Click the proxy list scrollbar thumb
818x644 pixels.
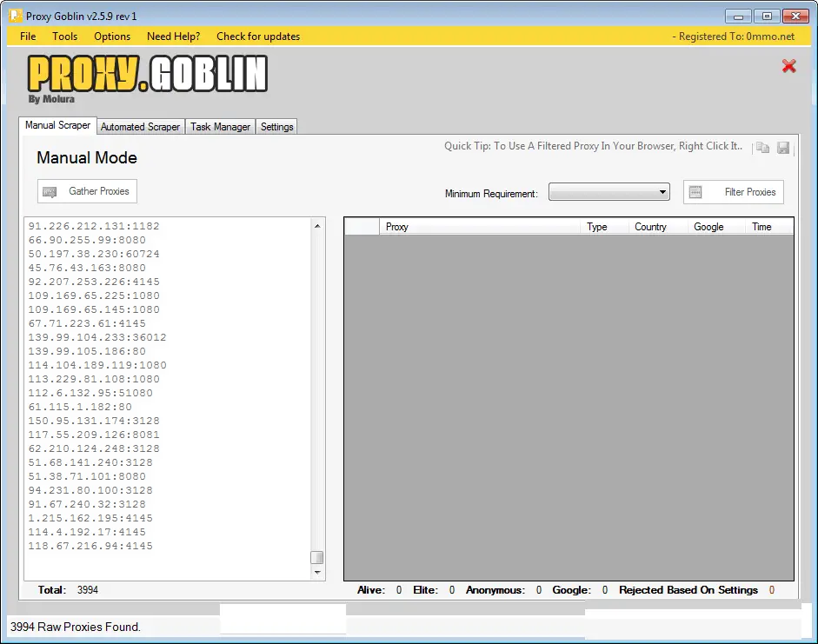[317, 557]
